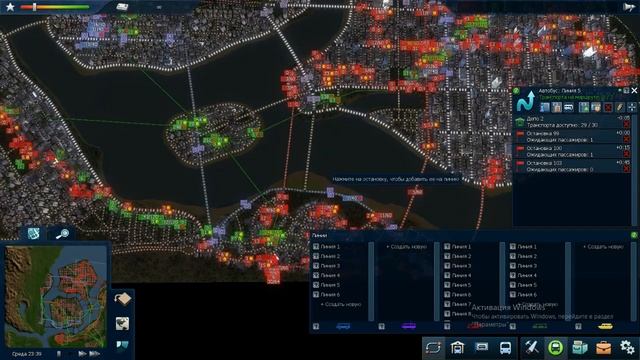The height and width of the screenshot is (360, 640).
Task: Select the Остановка 100 stop row
Action: pyautogui.click(x=572, y=151)
